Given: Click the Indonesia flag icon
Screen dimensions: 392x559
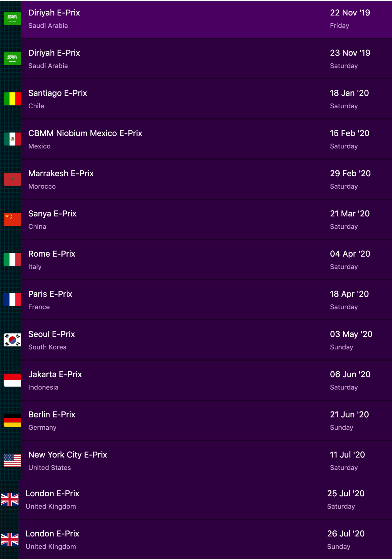Looking at the screenshot, I should coord(12,380).
